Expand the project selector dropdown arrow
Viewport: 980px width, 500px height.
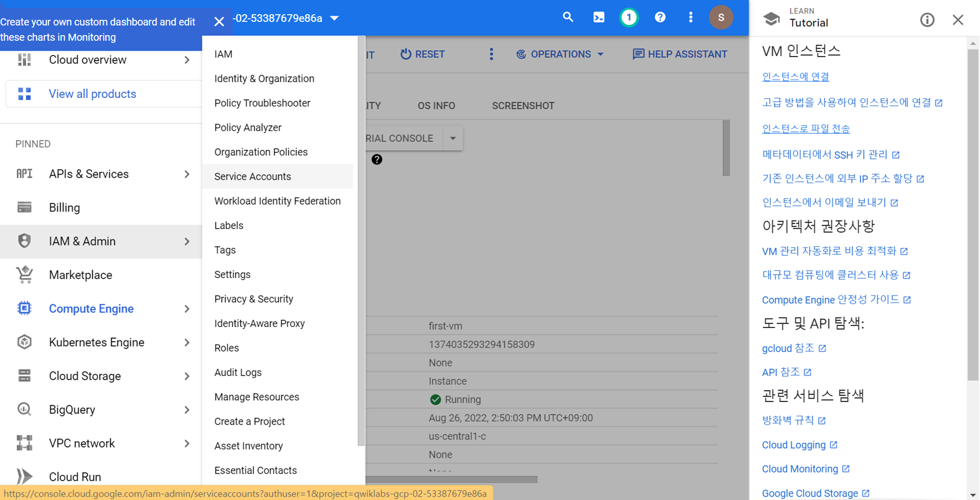click(334, 18)
